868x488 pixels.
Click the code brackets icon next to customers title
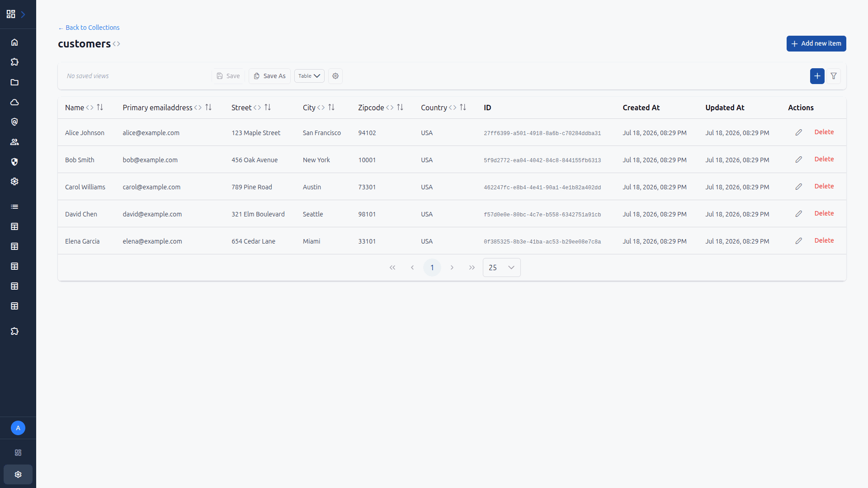117,44
